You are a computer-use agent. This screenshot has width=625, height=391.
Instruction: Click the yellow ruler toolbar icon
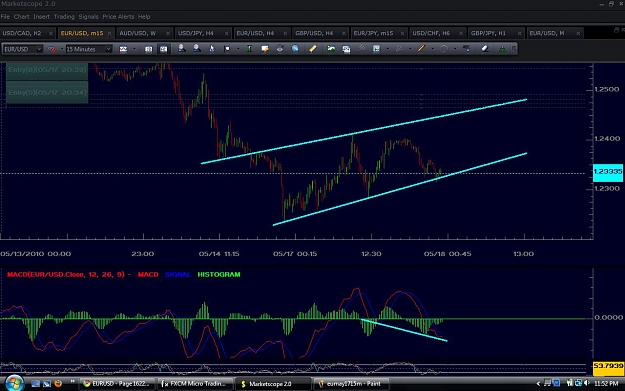click(312, 49)
